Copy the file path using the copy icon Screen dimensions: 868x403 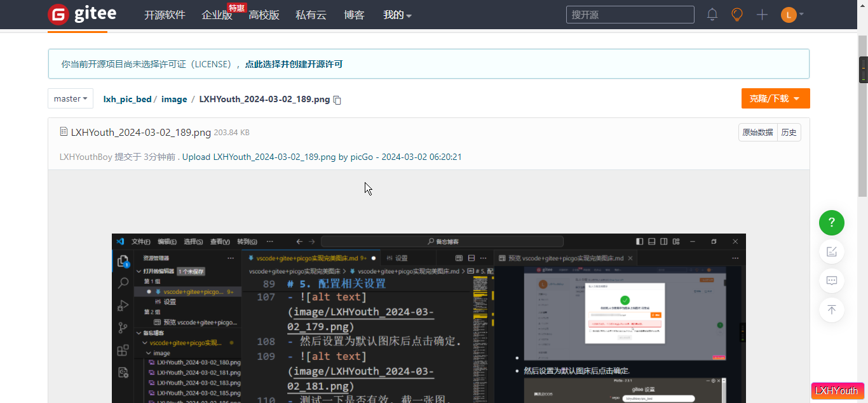(x=336, y=100)
